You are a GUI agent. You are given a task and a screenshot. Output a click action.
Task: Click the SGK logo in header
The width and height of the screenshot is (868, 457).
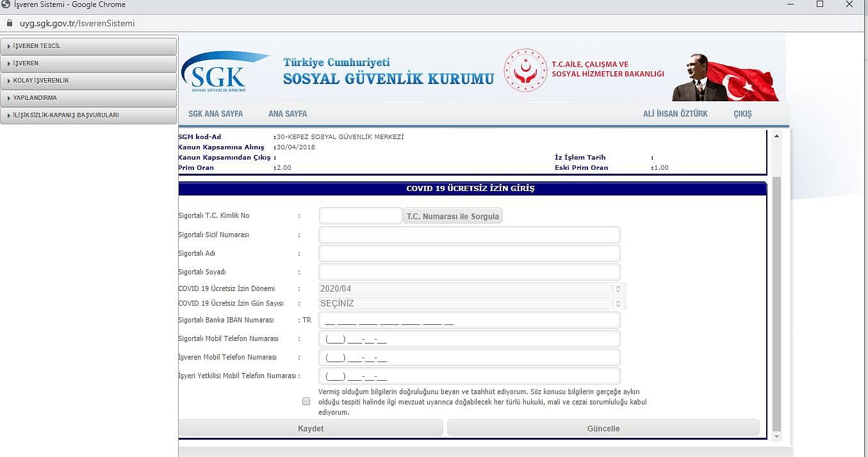[225, 72]
